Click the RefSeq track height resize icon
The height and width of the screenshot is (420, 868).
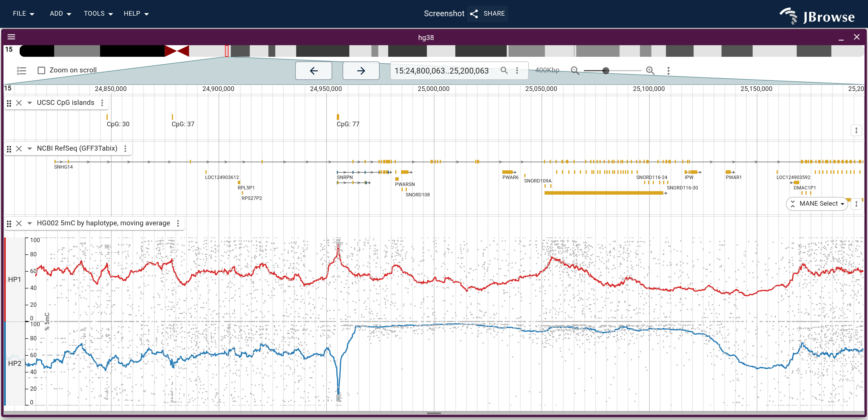(x=856, y=204)
